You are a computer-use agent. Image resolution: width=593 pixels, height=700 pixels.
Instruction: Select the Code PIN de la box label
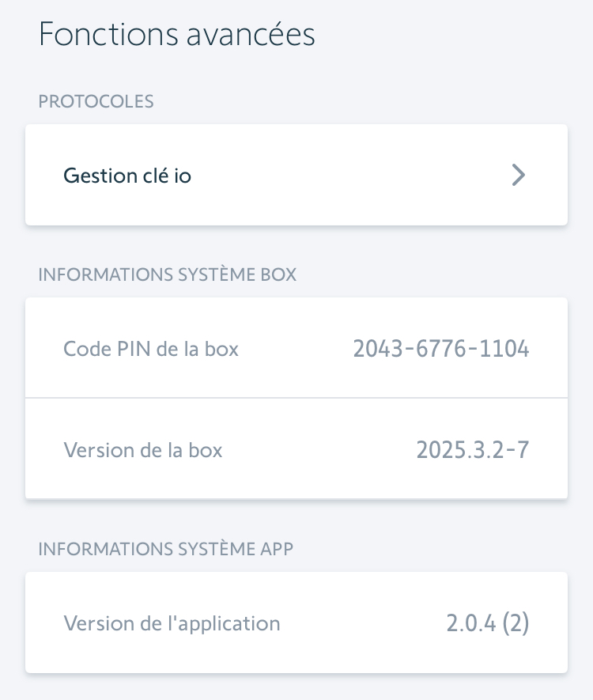click(x=151, y=349)
